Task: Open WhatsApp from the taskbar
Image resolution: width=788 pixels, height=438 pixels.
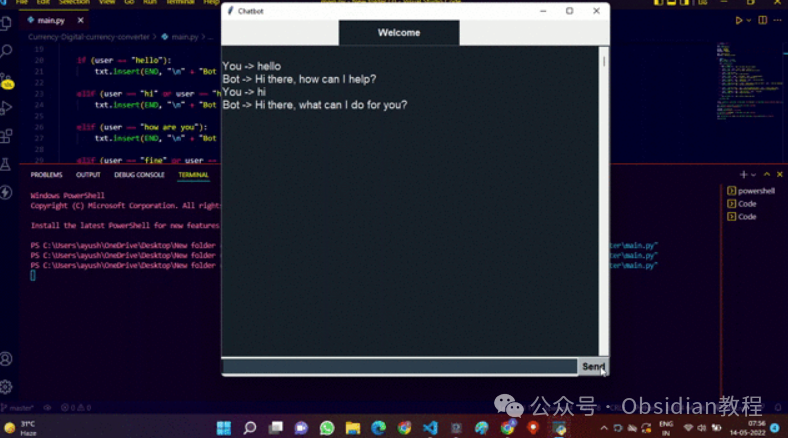Action: click(x=327, y=428)
